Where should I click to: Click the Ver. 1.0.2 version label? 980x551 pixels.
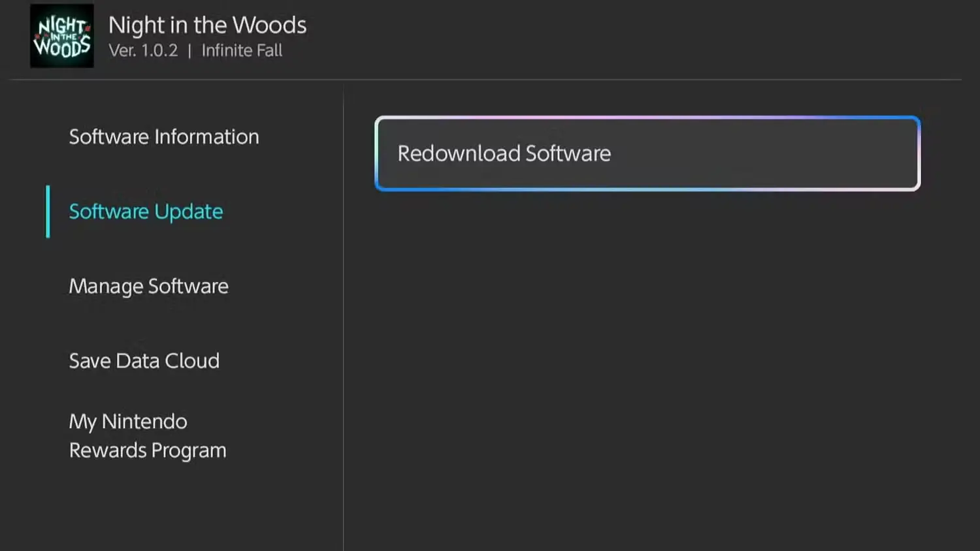[143, 50]
